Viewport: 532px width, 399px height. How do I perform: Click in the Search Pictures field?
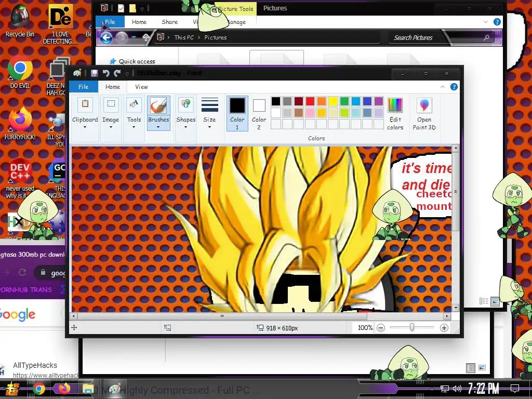442,37
